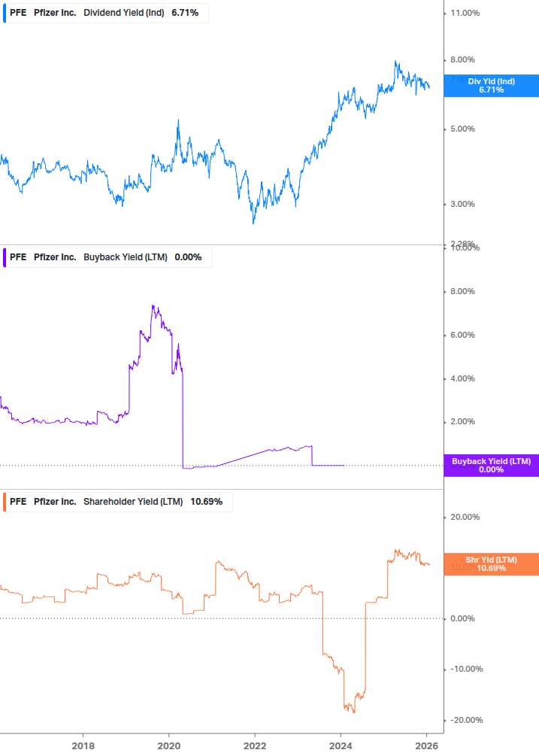Click the purple Buyback Yield color swatch
The height and width of the screenshot is (756, 539).
coord(5,257)
